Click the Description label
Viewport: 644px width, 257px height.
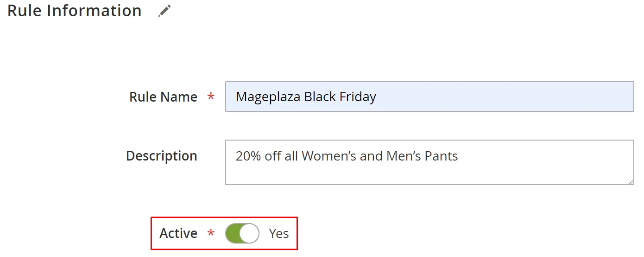(x=161, y=156)
